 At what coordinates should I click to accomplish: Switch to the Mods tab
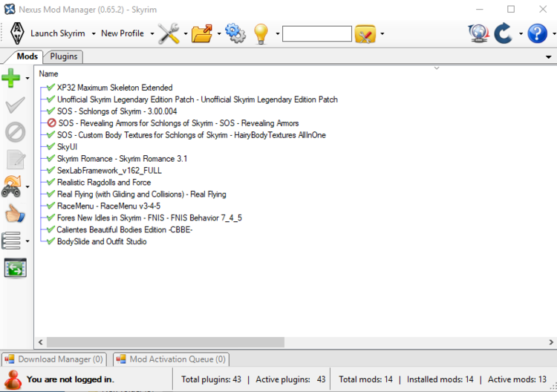27,56
